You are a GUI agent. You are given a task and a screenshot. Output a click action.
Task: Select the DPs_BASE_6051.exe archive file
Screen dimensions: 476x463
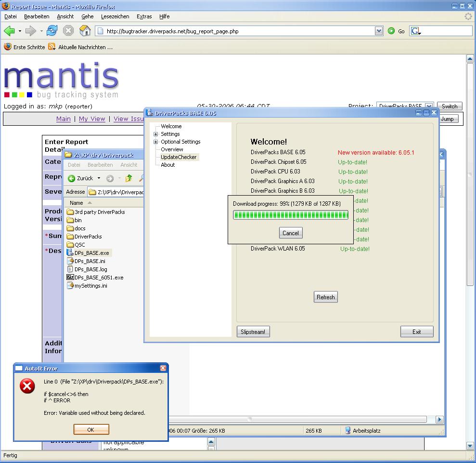[98, 278]
